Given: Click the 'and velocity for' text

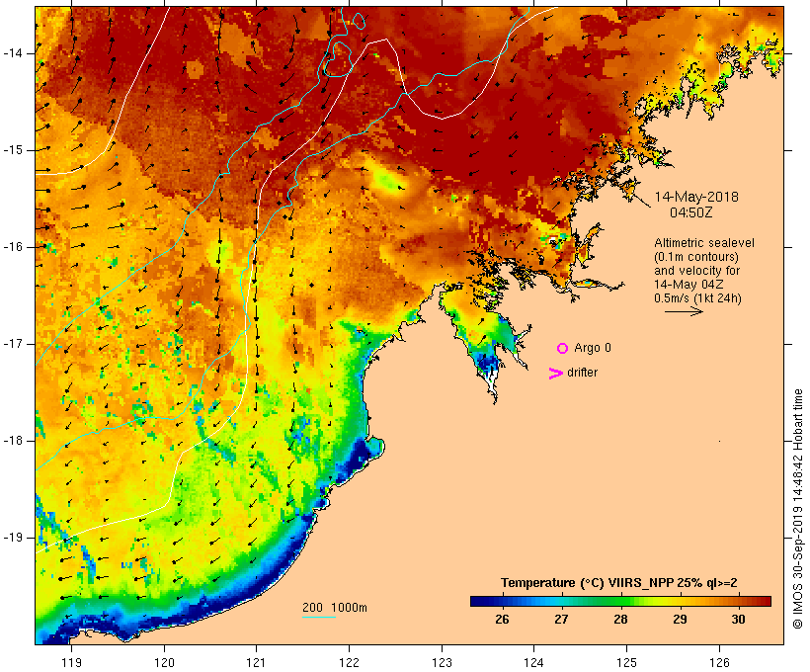Looking at the screenshot, I should (x=696, y=271).
